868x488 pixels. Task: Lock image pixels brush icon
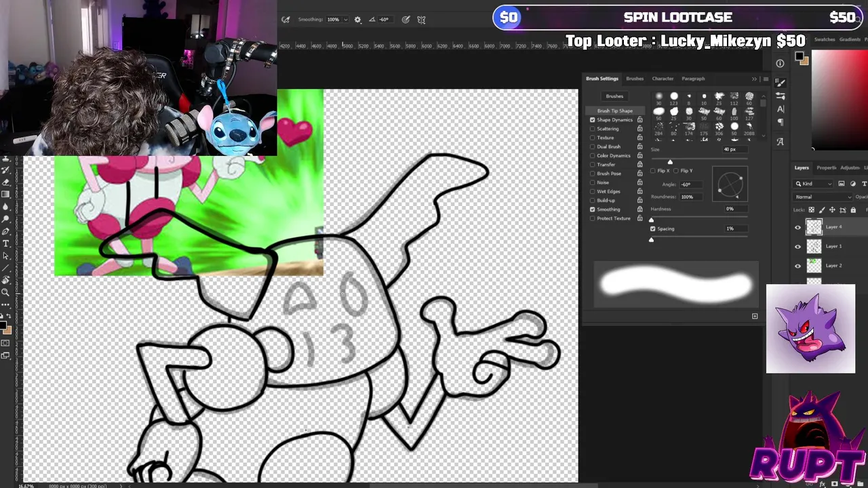click(x=821, y=210)
